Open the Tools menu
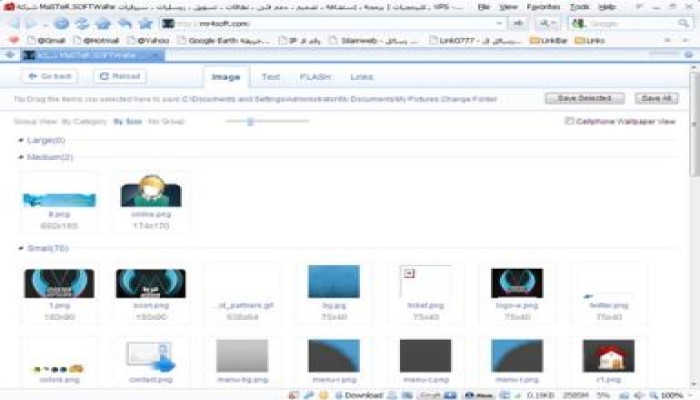This screenshot has height=400, width=700. pos(579,7)
